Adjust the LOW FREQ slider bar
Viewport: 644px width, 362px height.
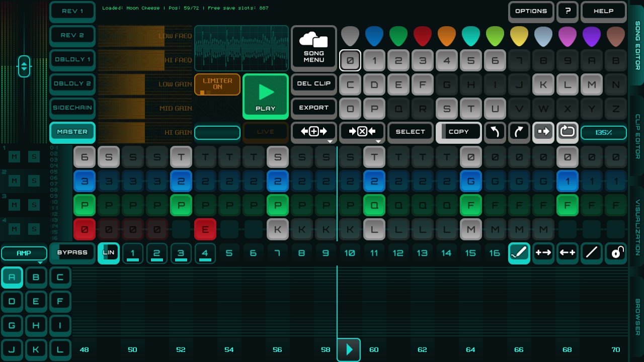tap(145, 36)
